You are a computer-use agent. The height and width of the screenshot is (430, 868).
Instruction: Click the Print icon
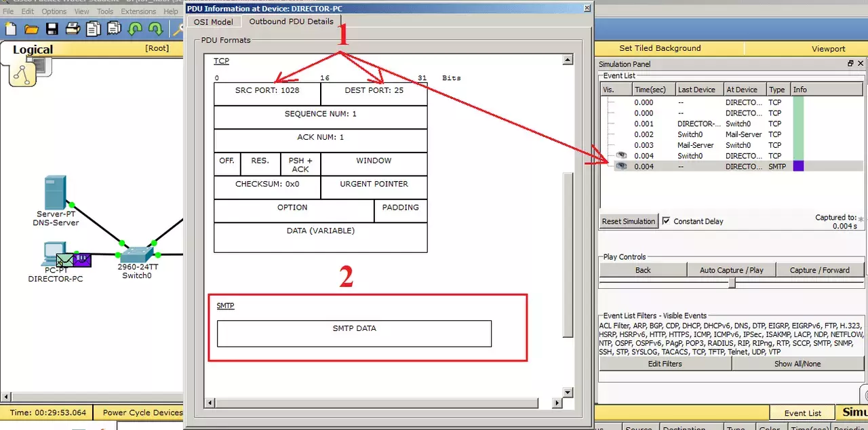click(x=73, y=28)
